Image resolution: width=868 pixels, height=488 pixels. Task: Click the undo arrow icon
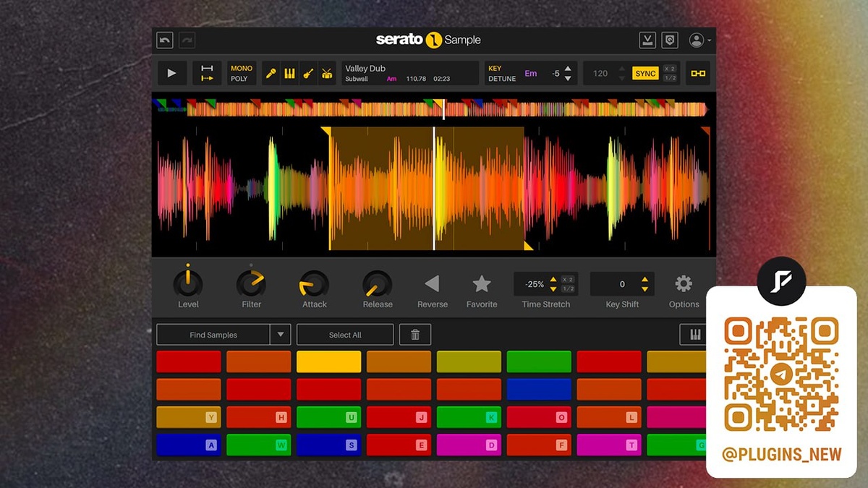point(165,40)
